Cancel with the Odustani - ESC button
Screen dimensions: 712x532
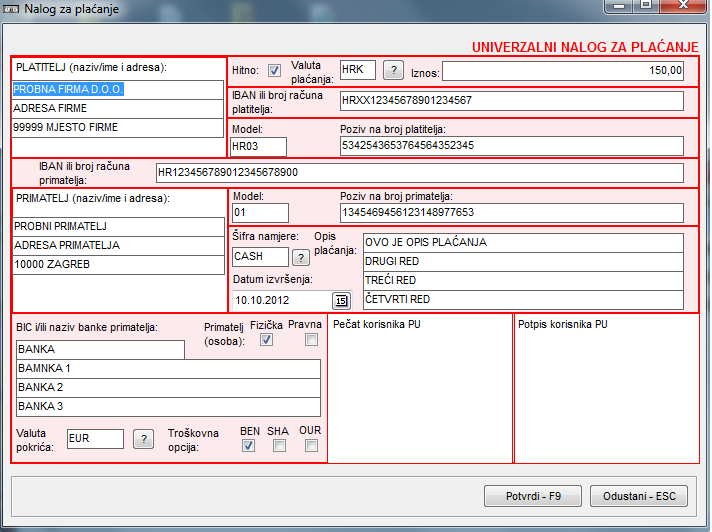(x=639, y=496)
